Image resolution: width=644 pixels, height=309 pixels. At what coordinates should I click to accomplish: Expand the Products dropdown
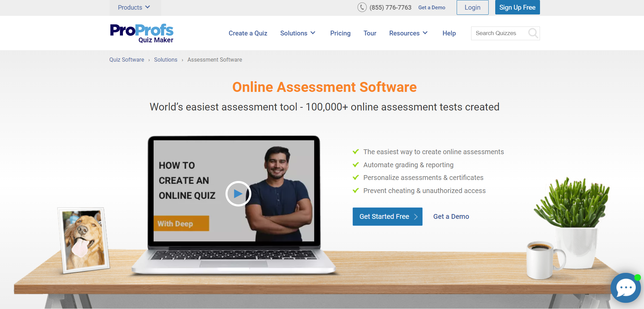coord(134,8)
